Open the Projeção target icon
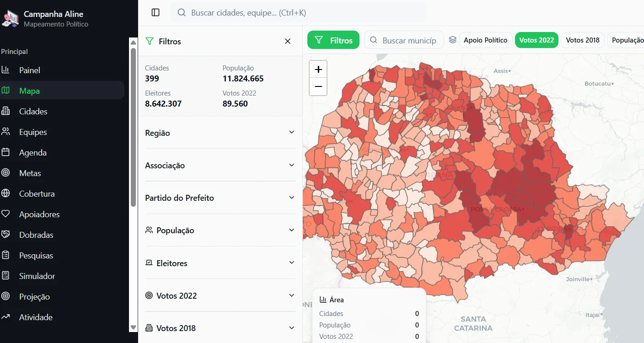 5,296
